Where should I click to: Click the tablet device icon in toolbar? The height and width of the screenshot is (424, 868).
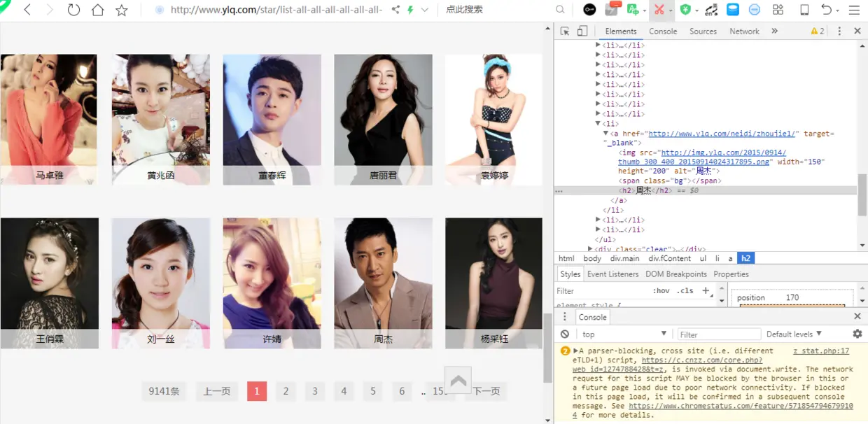(x=804, y=10)
